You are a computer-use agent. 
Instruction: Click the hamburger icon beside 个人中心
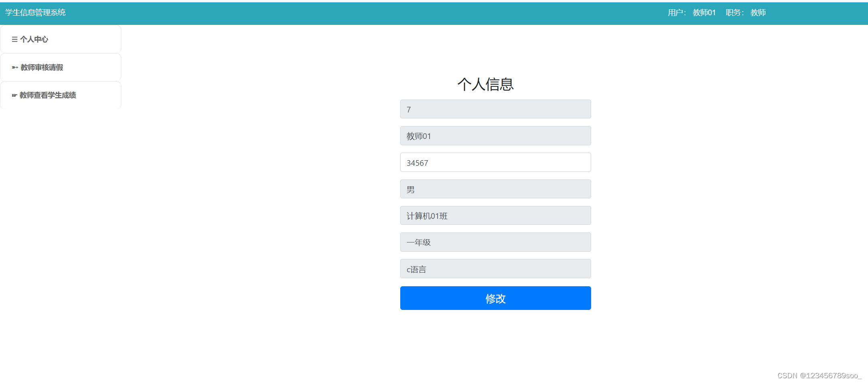pos(14,39)
